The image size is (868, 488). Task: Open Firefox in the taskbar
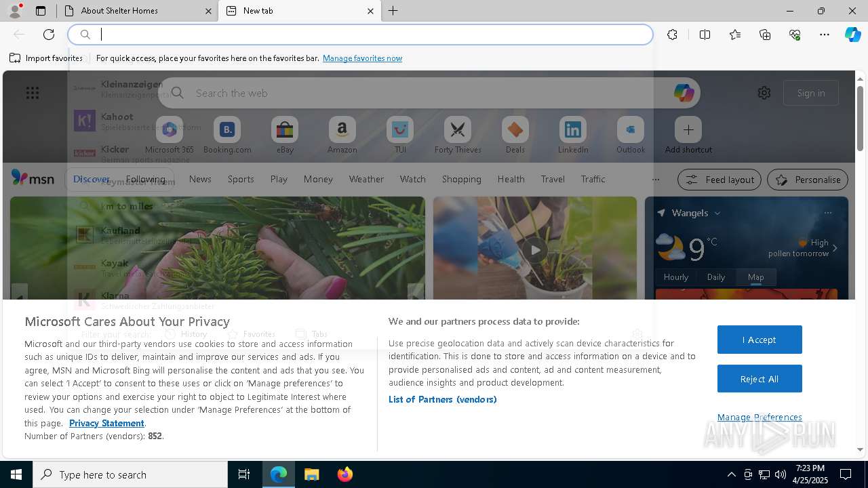344,474
